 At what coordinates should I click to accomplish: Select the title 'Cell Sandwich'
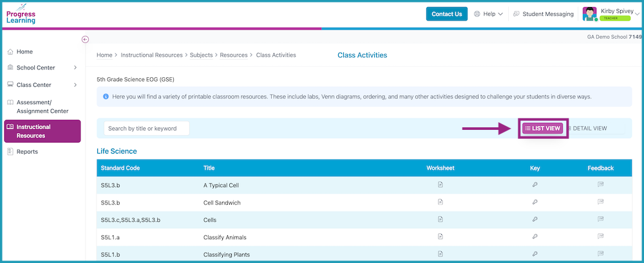pos(222,203)
